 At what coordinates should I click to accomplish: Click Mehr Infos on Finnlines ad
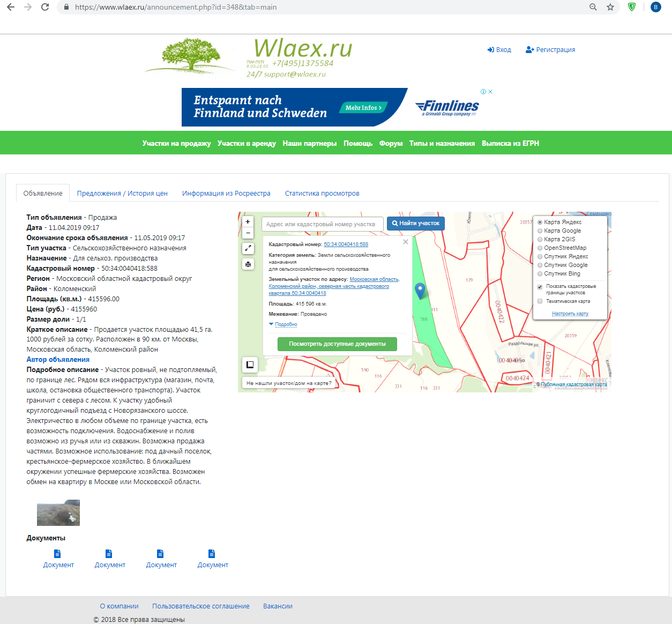tap(363, 108)
